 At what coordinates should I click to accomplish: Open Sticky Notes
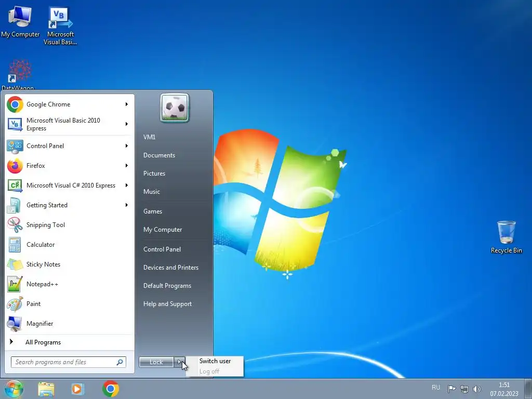click(69, 264)
